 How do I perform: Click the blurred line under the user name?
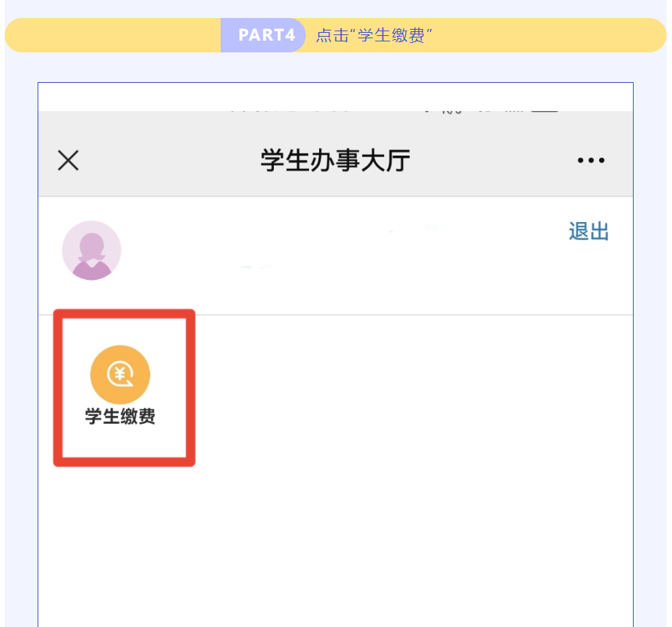coord(266,267)
